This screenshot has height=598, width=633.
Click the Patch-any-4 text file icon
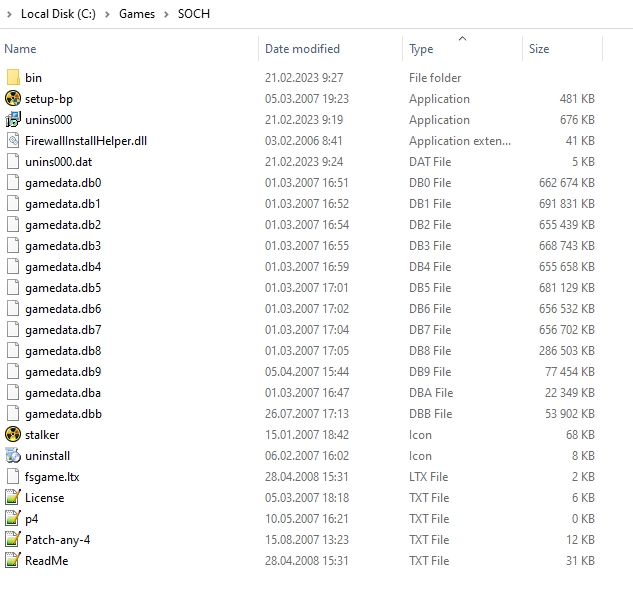pyautogui.click(x=13, y=539)
